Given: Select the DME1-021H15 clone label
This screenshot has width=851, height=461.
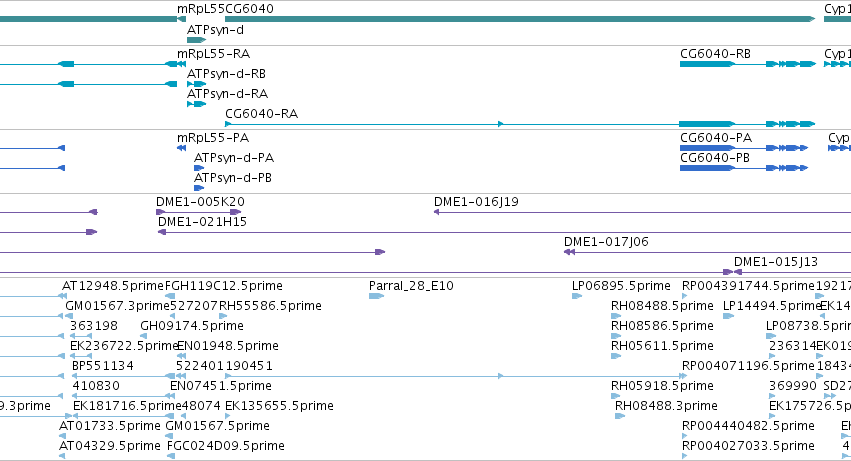Looking at the screenshot, I should pyautogui.click(x=202, y=222).
